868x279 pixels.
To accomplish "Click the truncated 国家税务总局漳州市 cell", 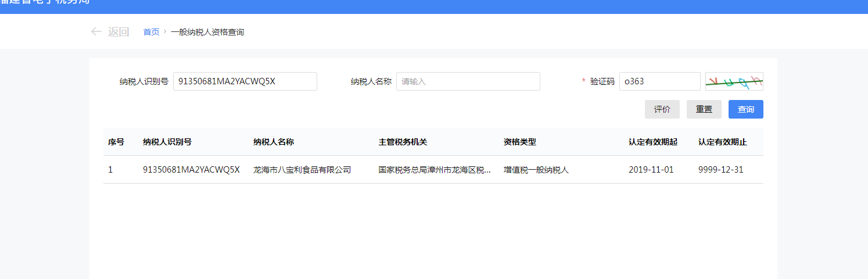I will coord(435,170).
